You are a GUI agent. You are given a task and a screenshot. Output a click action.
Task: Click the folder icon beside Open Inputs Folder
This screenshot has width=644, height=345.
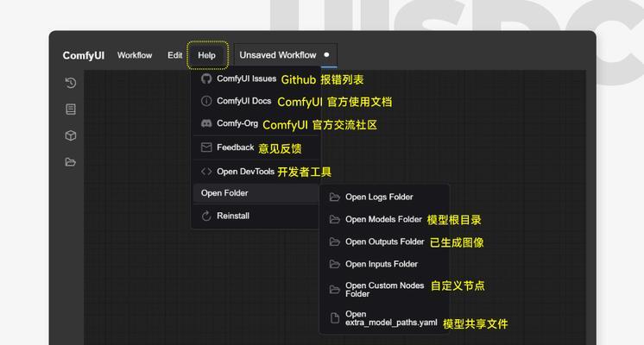pyautogui.click(x=335, y=264)
